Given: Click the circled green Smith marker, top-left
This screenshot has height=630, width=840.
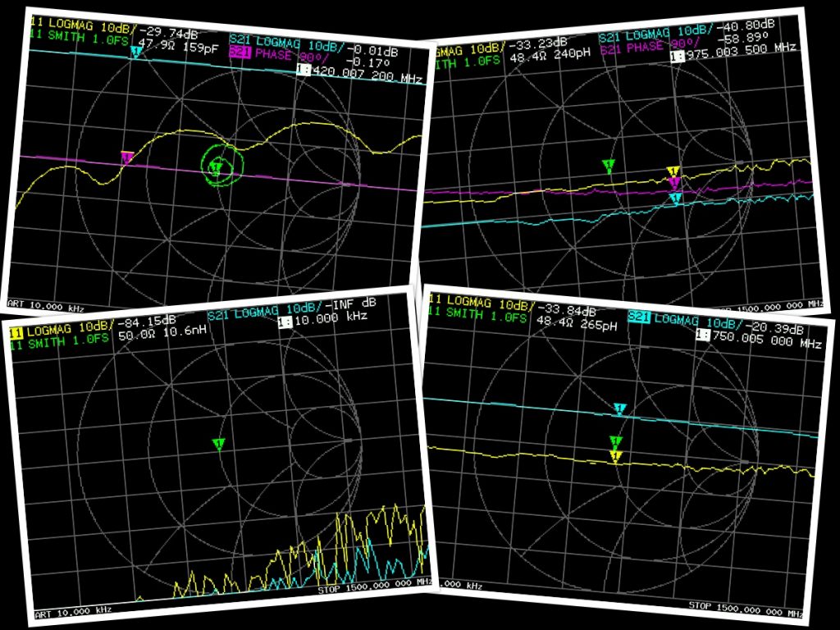Looking at the screenshot, I should (217, 168).
